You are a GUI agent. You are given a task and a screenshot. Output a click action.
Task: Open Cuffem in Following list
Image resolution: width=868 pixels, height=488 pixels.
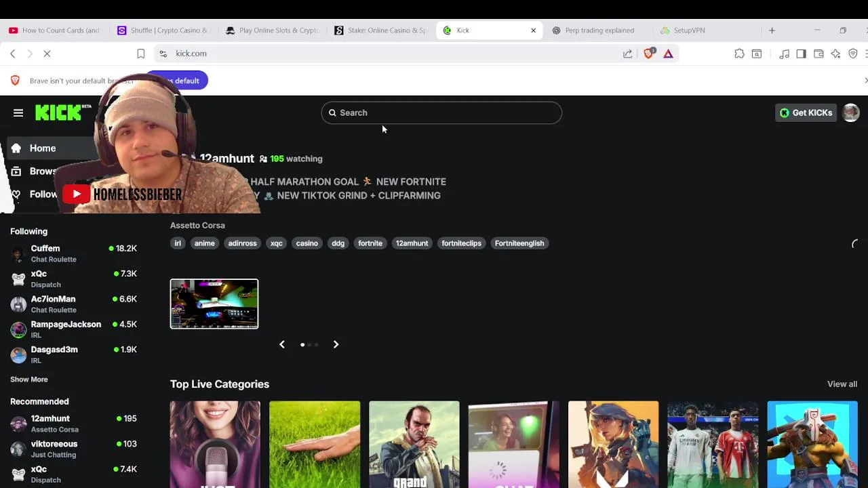pyautogui.click(x=73, y=253)
